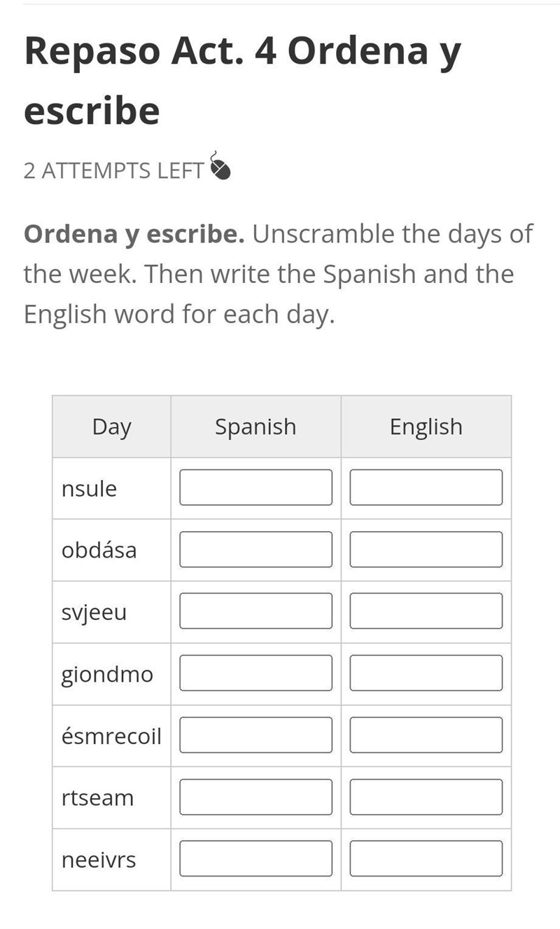Click the Day column header

[x=112, y=427]
